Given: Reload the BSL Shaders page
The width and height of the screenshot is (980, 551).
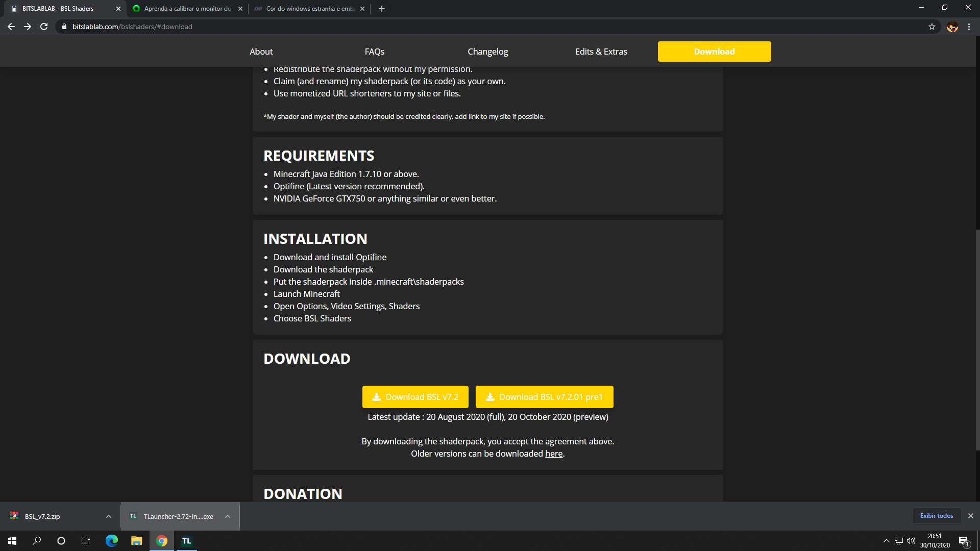Looking at the screenshot, I should (44, 27).
